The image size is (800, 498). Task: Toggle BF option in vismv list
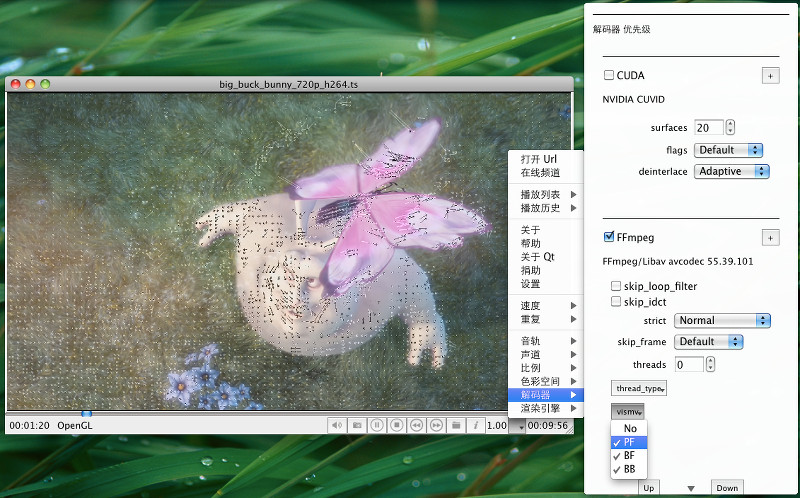[x=629, y=456]
